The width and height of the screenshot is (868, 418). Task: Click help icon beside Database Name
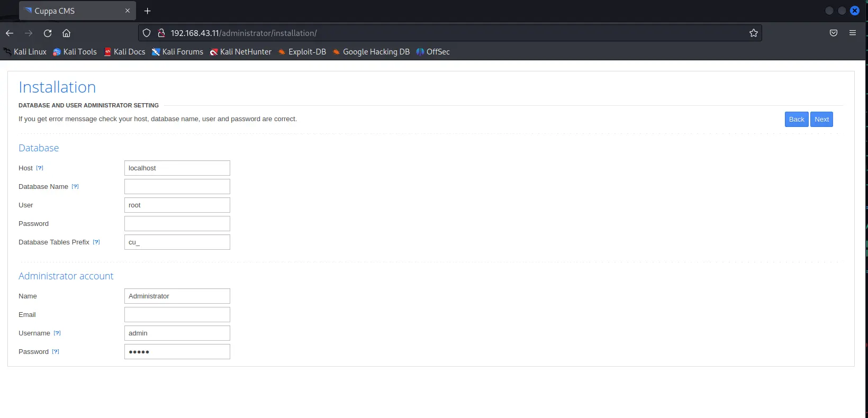75,187
